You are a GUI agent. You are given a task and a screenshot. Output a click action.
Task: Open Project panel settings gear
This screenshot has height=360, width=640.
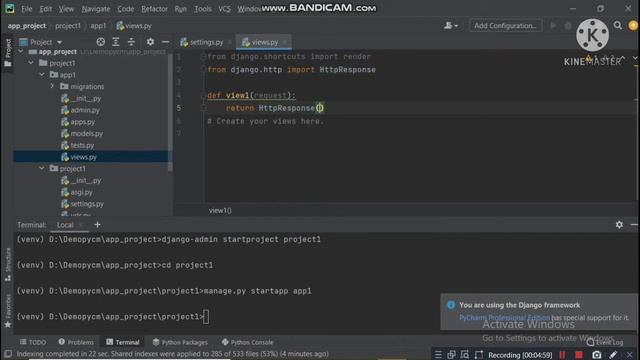(x=150, y=42)
